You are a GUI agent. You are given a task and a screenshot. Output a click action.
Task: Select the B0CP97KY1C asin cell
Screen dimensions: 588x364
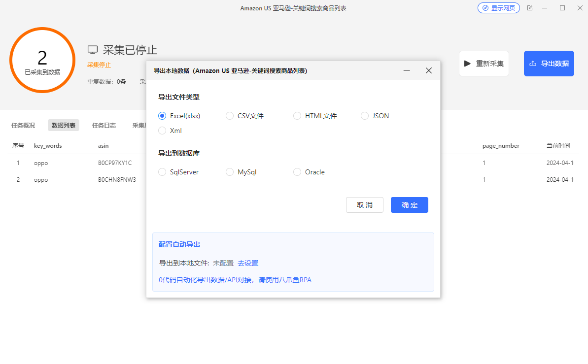tap(115, 163)
